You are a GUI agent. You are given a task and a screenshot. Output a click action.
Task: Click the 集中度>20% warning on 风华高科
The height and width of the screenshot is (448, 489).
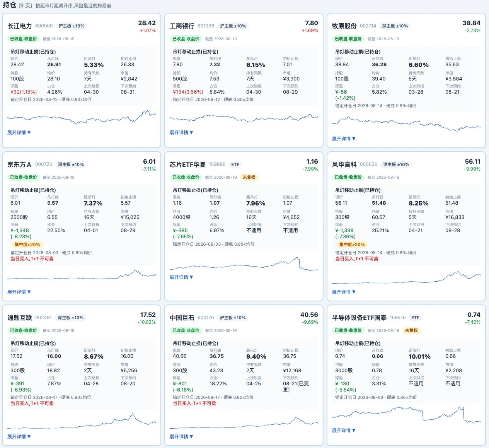click(x=352, y=245)
